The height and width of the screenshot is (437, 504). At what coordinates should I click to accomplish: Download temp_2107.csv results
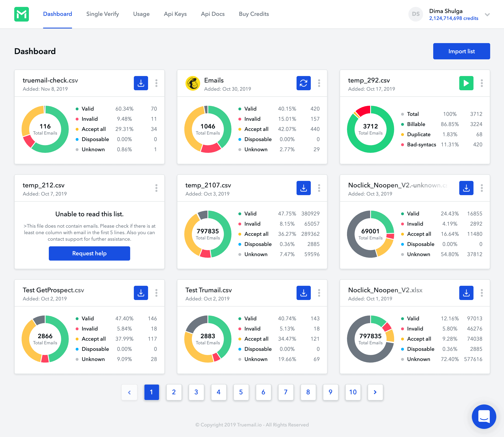tap(303, 188)
